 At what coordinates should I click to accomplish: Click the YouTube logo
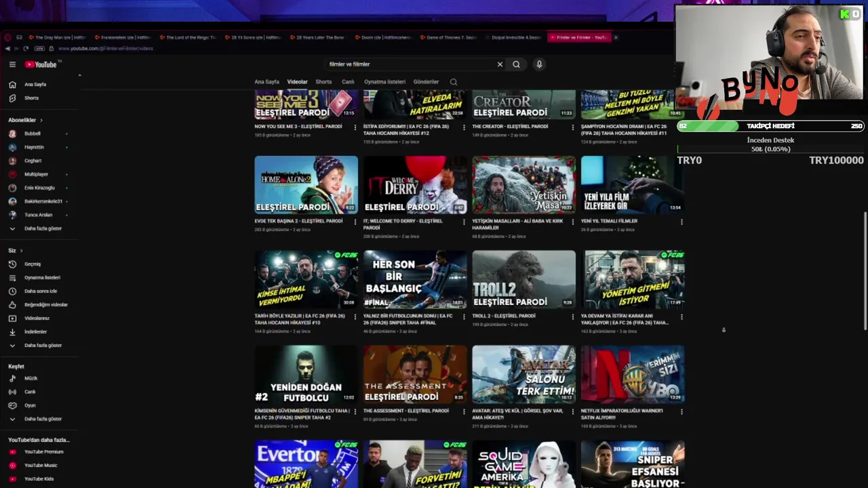click(41, 64)
